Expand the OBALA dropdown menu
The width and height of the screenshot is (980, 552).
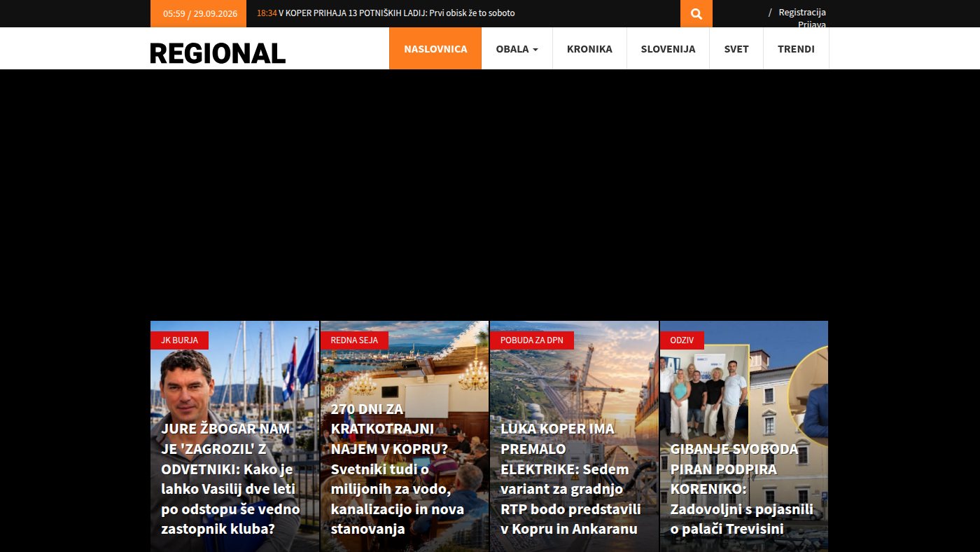pyautogui.click(x=517, y=48)
